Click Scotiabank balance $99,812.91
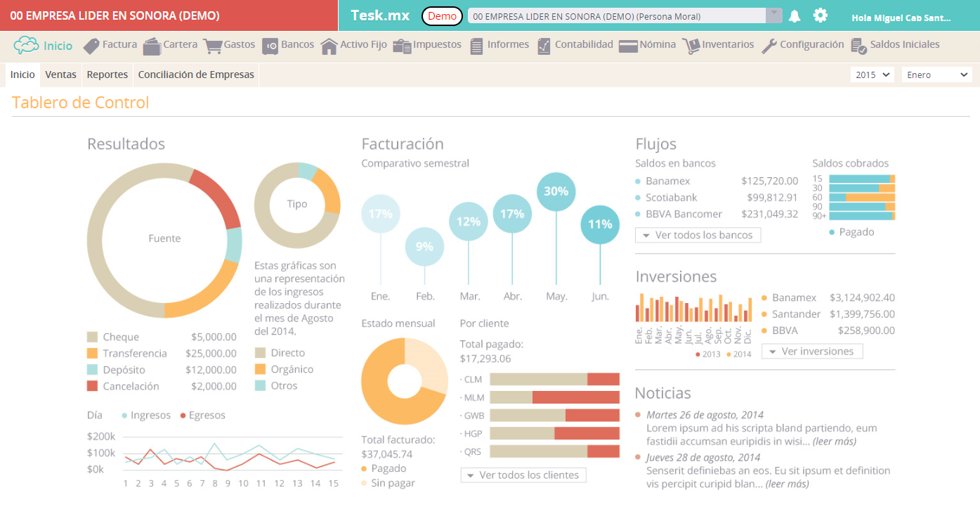 tap(773, 198)
